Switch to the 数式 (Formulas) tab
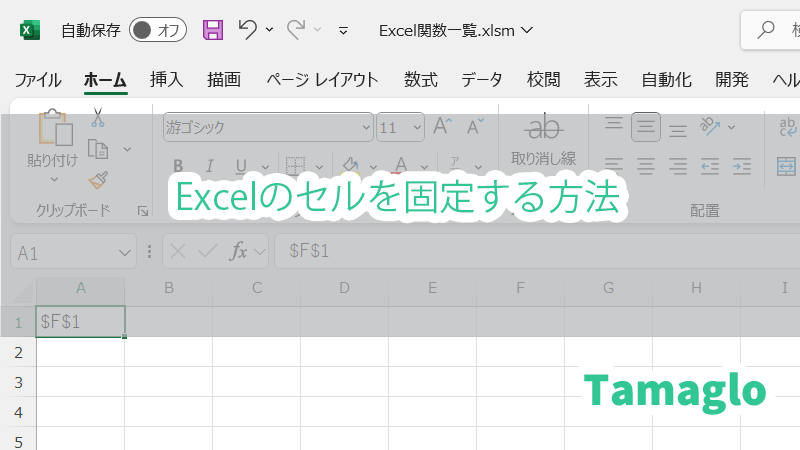This screenshot has width=800, height=450. tap(420, 80)
